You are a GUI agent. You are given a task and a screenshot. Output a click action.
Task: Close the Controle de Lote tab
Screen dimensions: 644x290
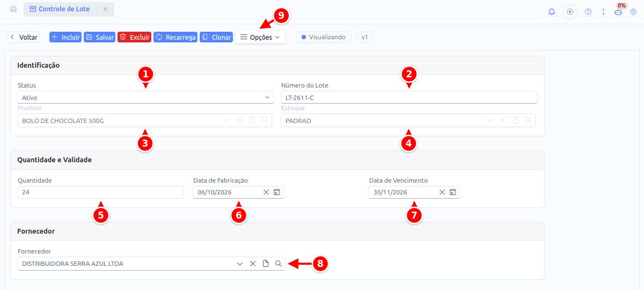point(105,9)
